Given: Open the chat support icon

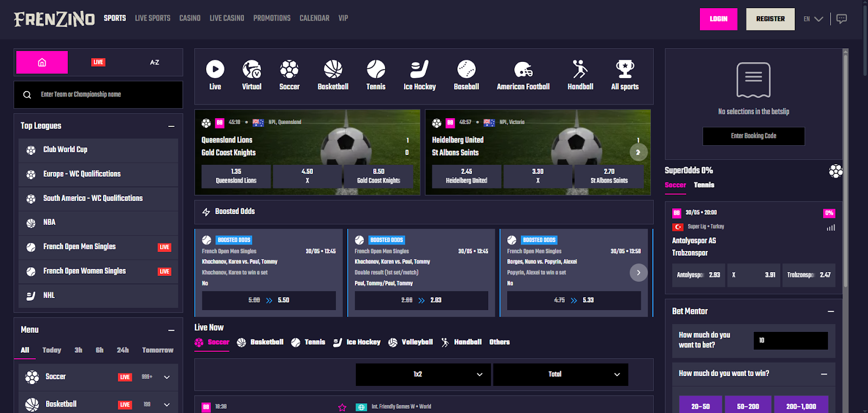Looking at the screenshot, I should (841, 19).
